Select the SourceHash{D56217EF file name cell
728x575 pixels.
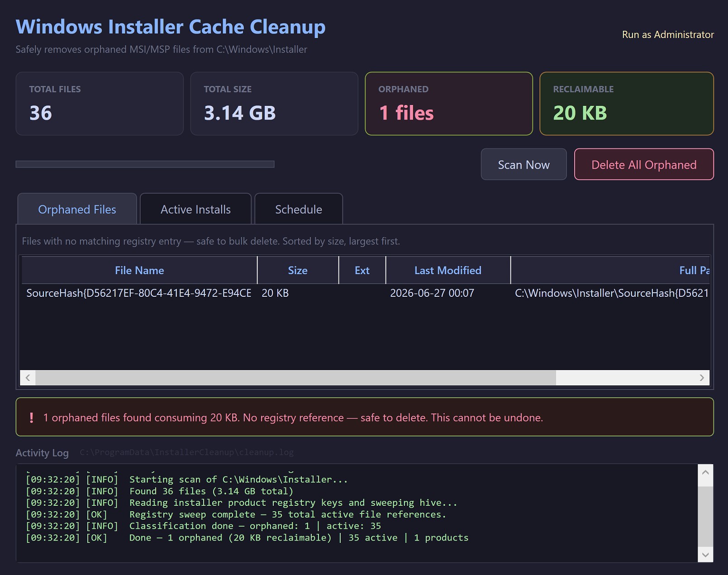(139, 293)
